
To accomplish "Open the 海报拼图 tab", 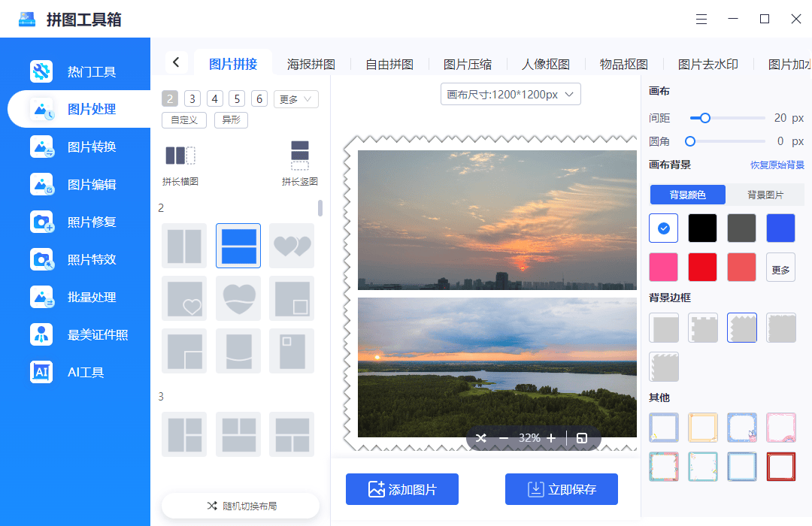I will click(x=311, y=64).
